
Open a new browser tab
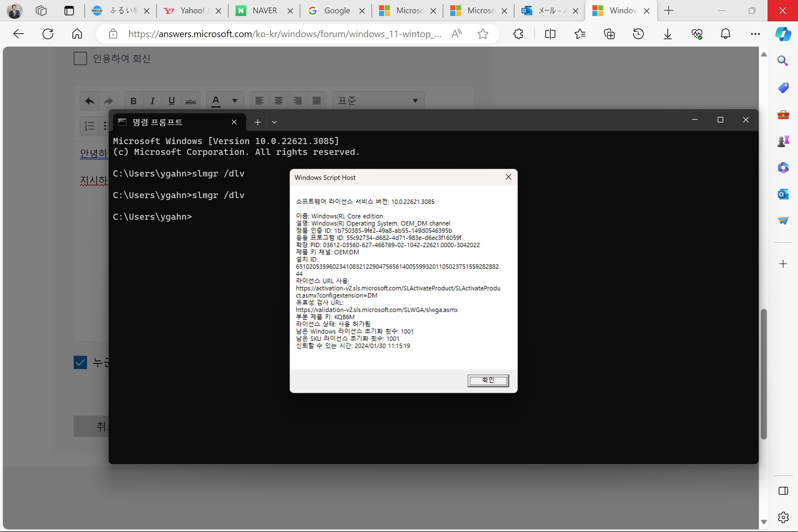(x=668, y=11)
